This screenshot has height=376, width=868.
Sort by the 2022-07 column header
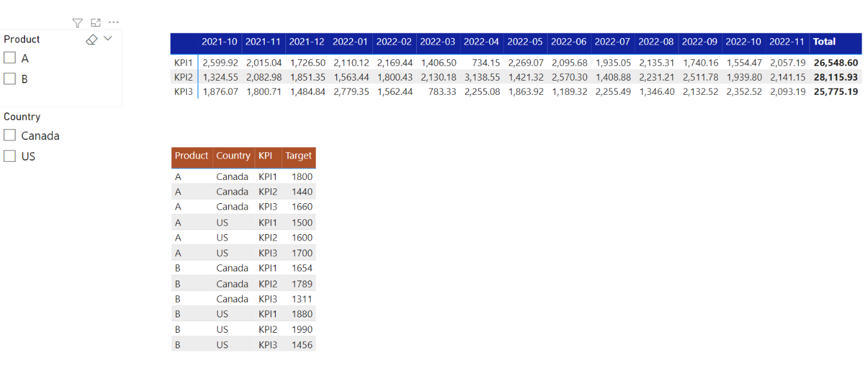click(612, 42)
